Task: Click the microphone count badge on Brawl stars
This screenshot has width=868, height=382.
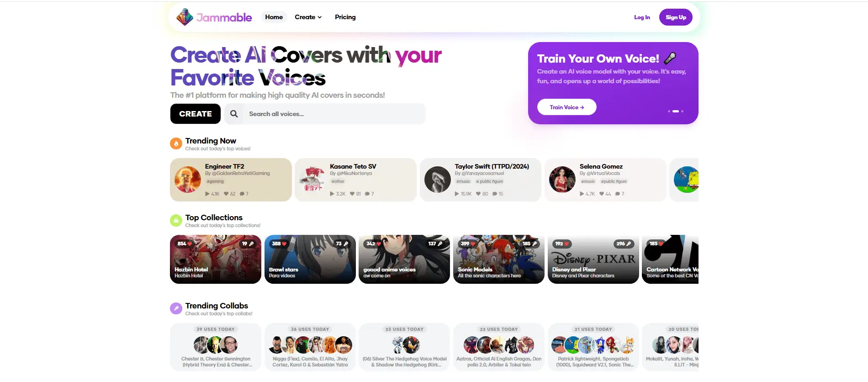Action: 342,244
